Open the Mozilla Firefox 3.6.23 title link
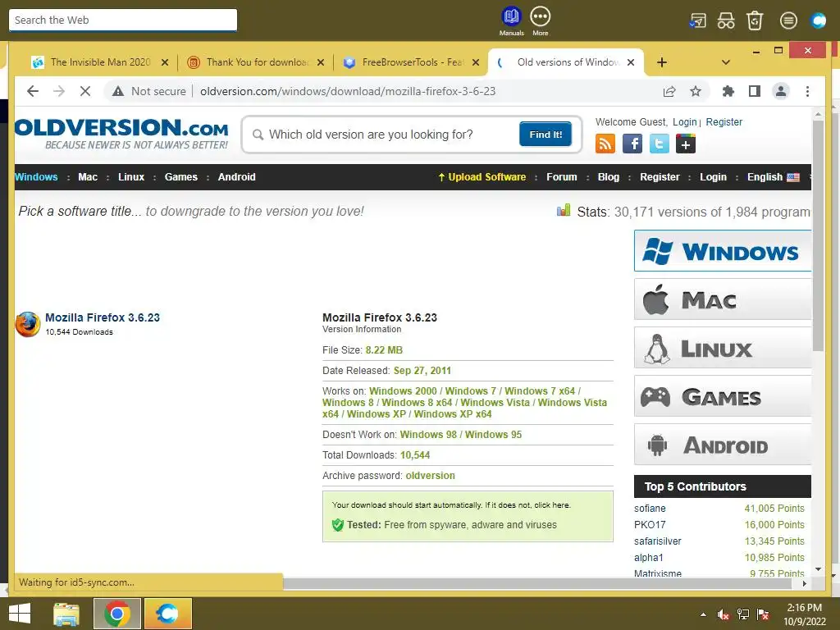The width and height of the screenshot is (840, 630). [x=103, y=317]
